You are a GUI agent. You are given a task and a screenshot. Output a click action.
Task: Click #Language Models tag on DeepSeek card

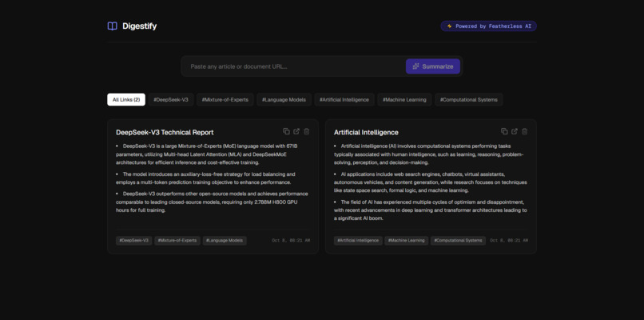tap(225, 241)
